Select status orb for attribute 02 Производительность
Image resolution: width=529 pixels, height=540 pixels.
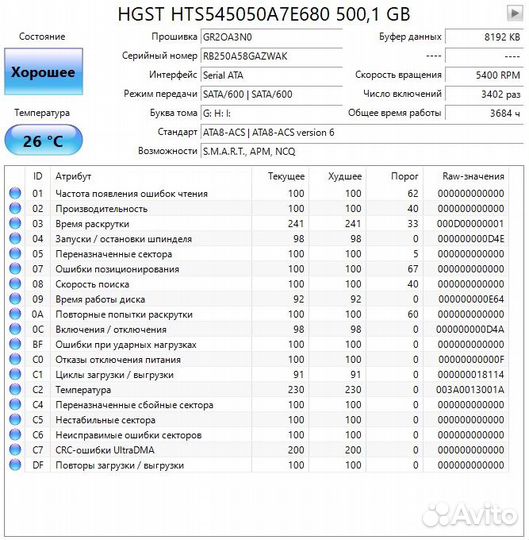click(x=15, y=208)
